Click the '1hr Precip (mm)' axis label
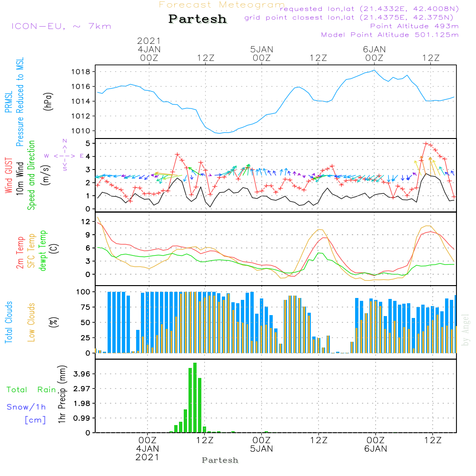Viewport: 476px width, 476px height. [x=62, y=394]
